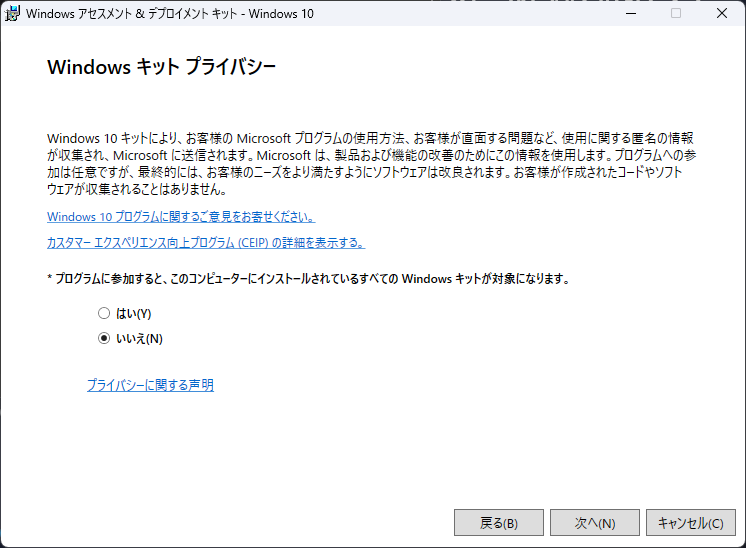Click the note about all installed Windows kits
The image size is (746, 548).
pyautogui.click(x=308, y=279)
